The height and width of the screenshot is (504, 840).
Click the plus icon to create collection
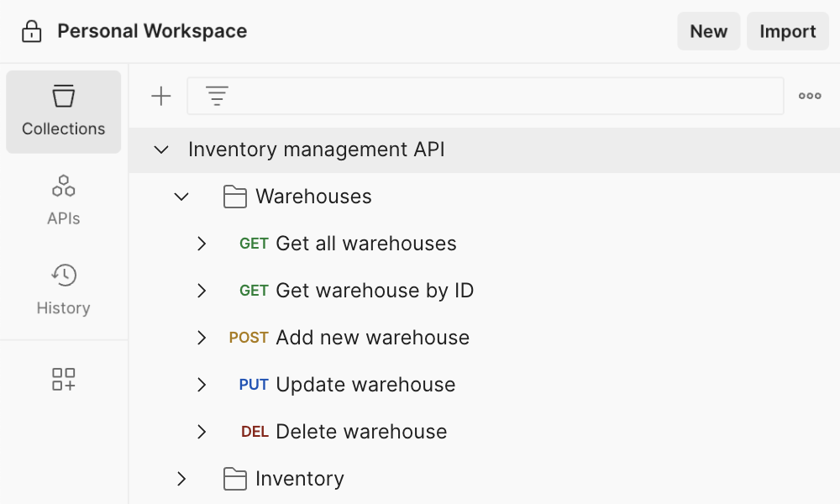tap(160, 97)
